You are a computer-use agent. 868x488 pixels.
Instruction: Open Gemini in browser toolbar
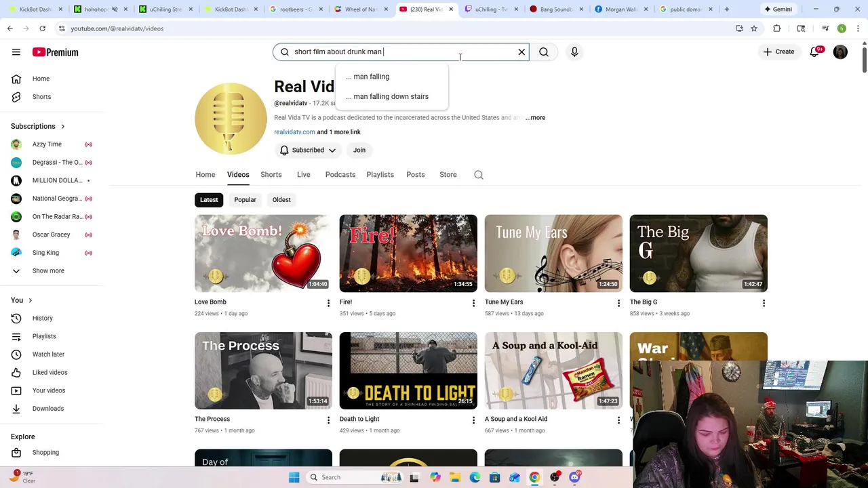click(778, 9)
